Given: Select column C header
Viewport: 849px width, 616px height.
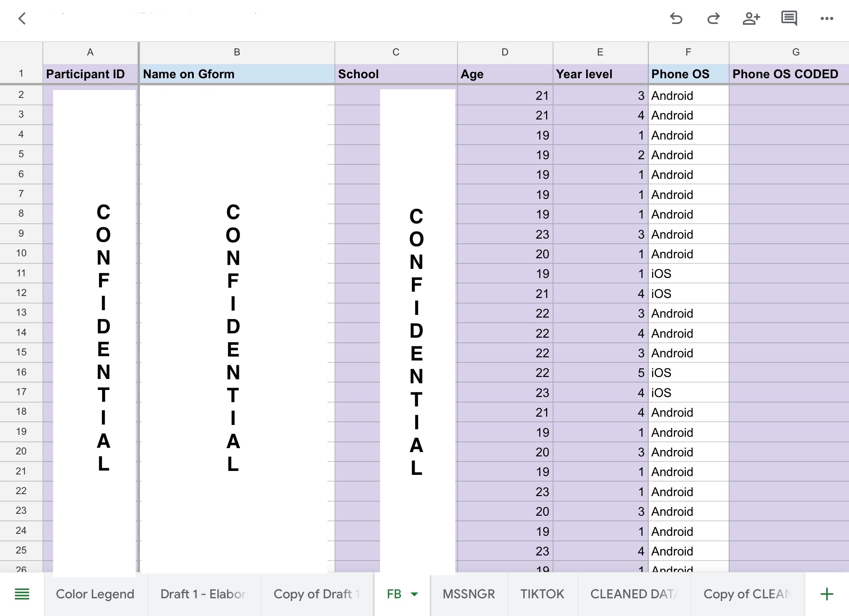Looking at the screenshot, I should tap(396, 53).
